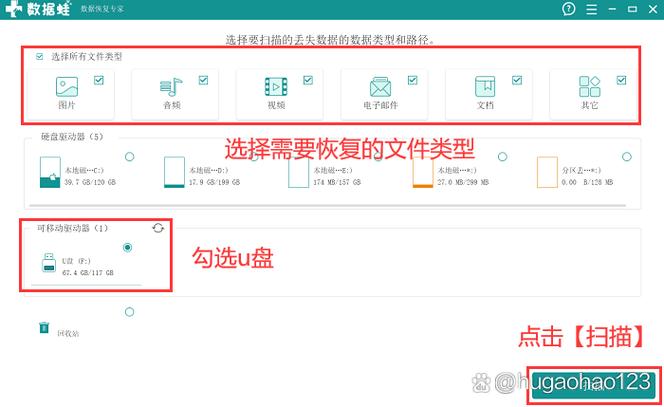664x407 pixels.
Task: Click the orange 27.0 MB/299 MB disk icon
Action: (x=423, y=173)
